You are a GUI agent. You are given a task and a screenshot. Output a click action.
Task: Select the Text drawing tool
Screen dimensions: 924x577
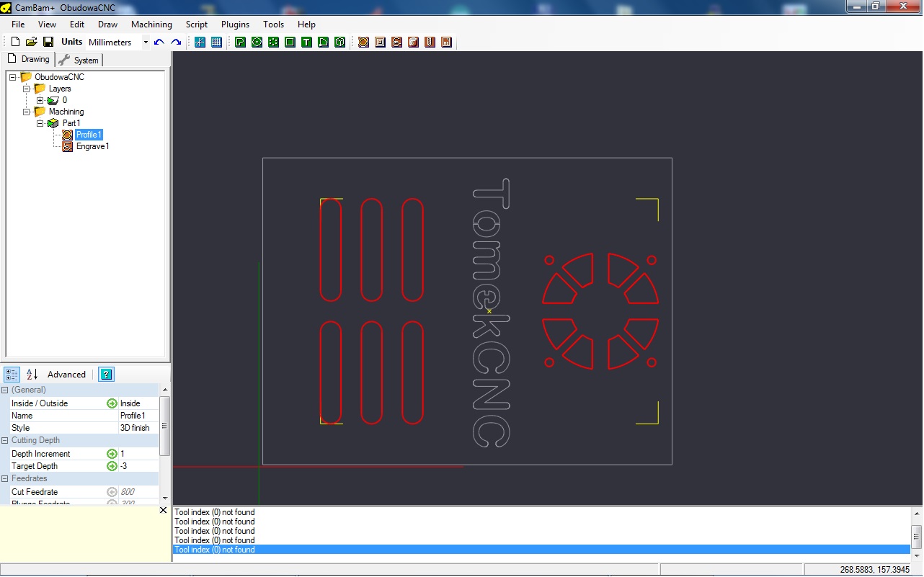pos(306,42)
